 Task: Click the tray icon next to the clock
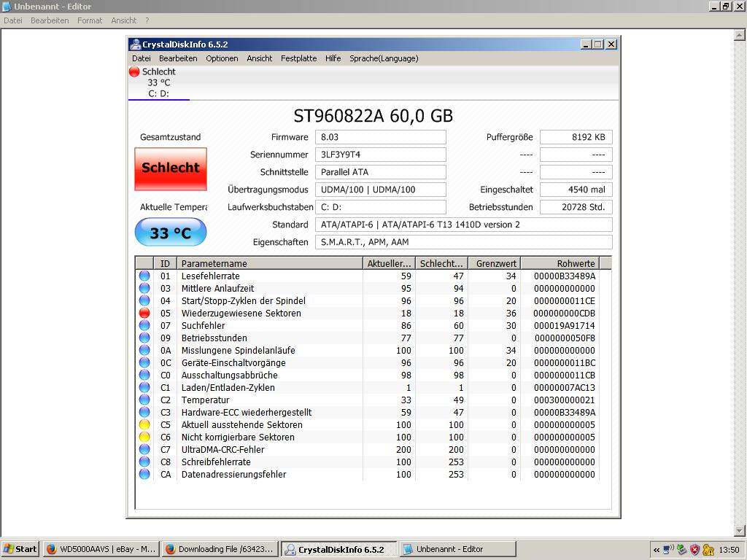click(x=708, y=550)
